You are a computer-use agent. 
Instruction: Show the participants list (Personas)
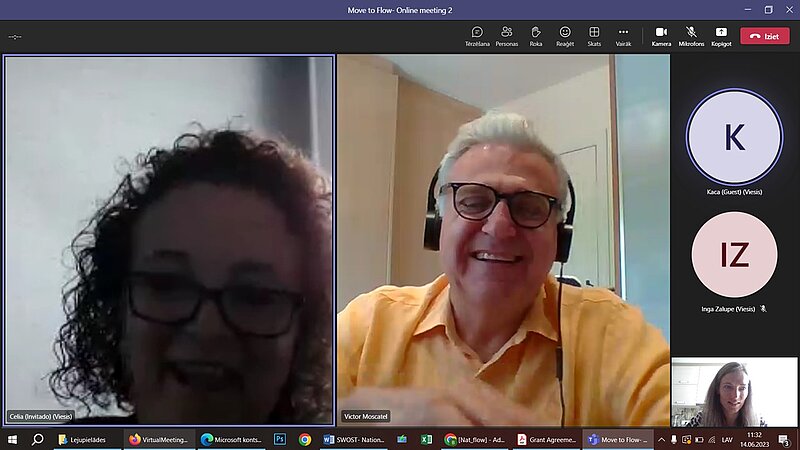tap(507, 36)
